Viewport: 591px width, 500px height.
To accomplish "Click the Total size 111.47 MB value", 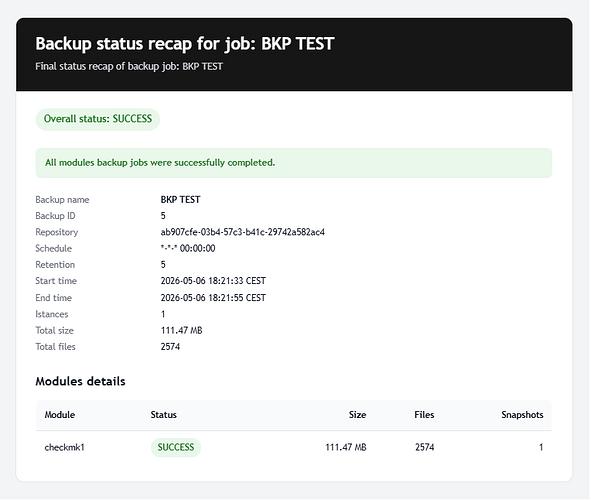I will pyautogui.click(x=181, y=330).
